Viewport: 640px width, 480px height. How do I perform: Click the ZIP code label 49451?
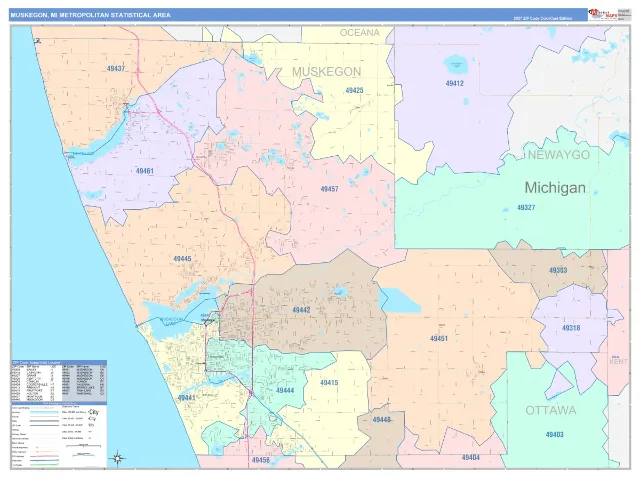point(439,338)
